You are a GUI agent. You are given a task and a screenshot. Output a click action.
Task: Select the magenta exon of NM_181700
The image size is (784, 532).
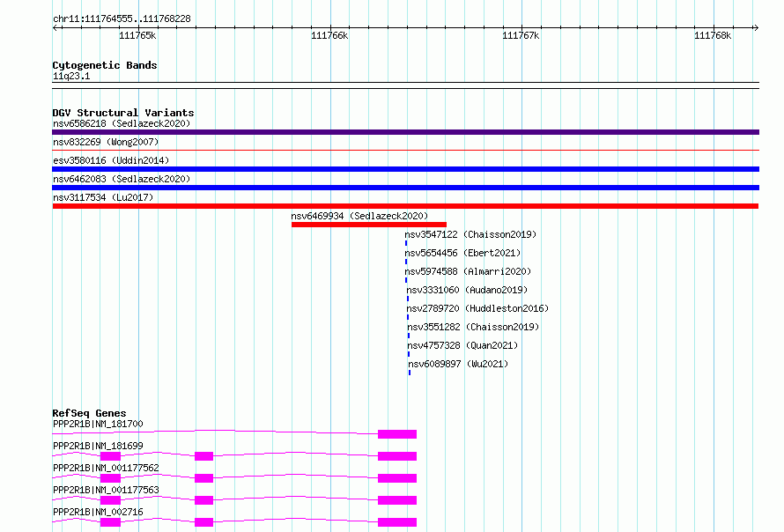[x=397, y=434]
